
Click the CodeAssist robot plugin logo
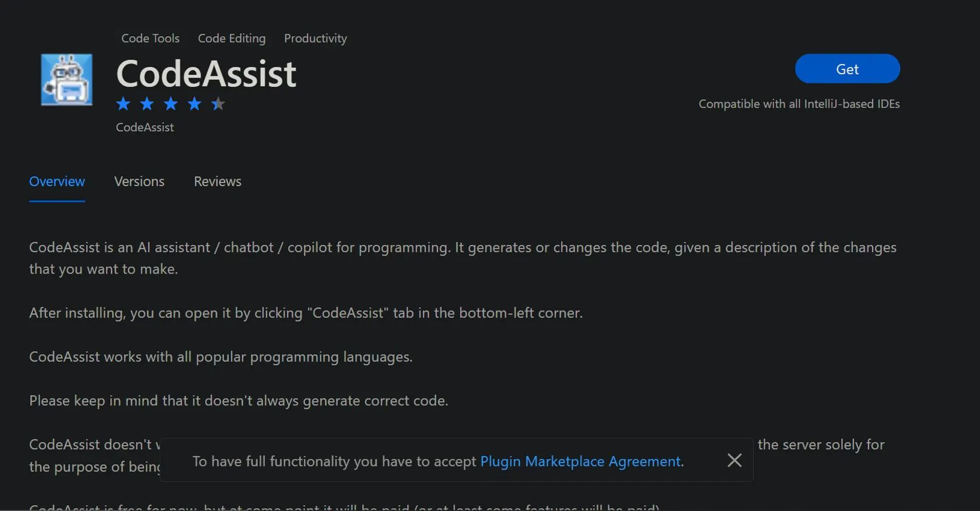coord(66,79)
